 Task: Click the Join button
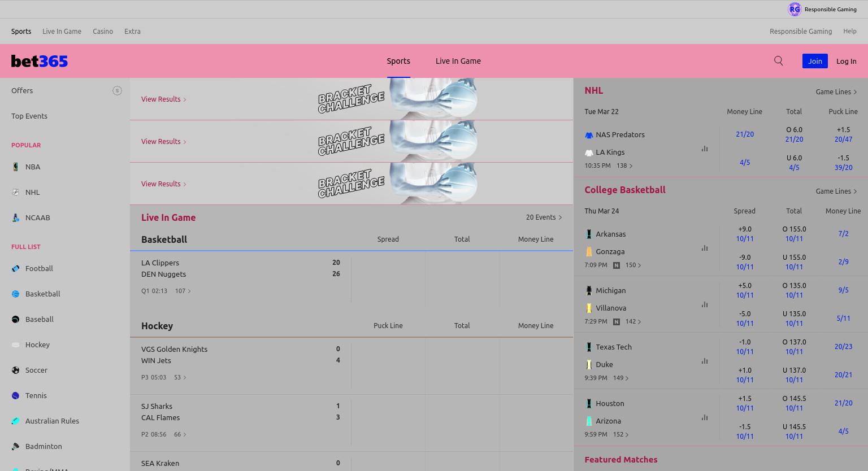815,61
